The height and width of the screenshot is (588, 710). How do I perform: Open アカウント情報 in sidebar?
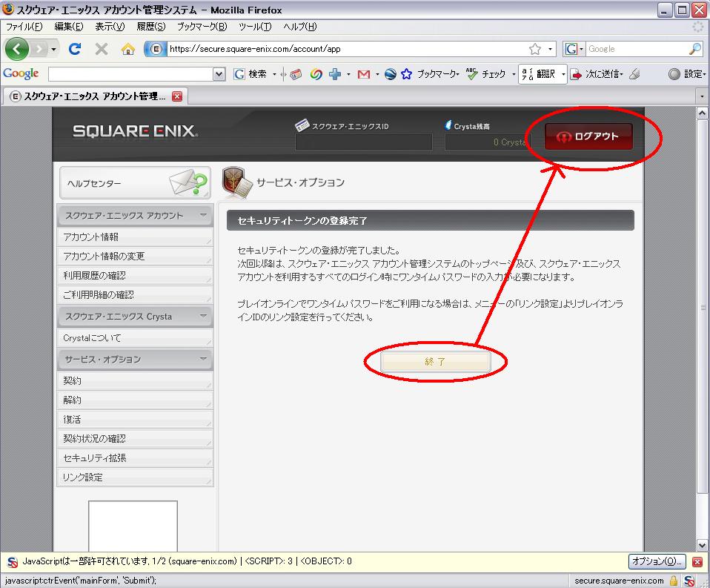[x=135, y=237]
